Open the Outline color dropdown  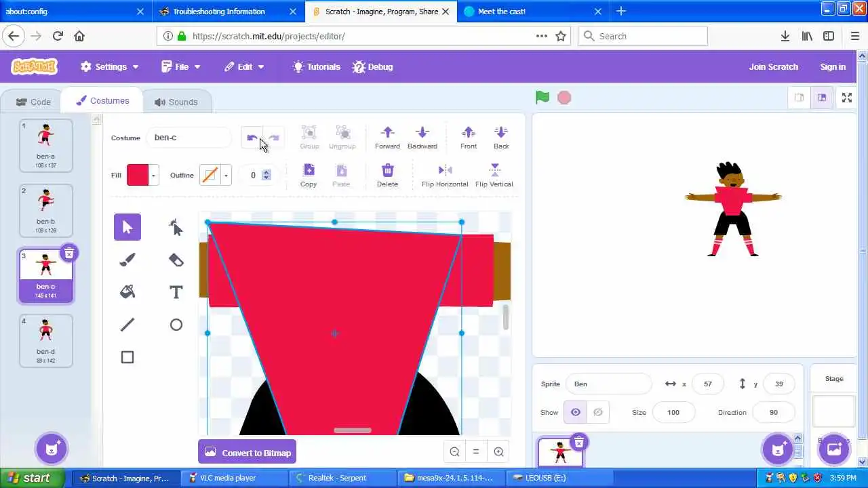point(226,176)
